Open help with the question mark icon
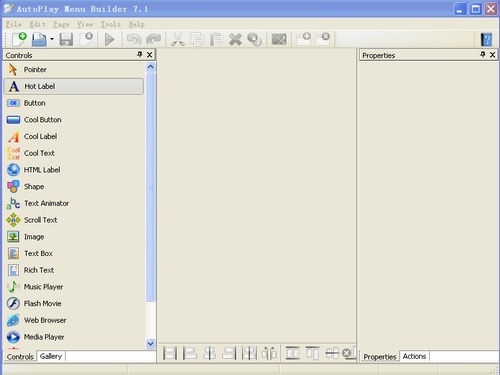This screenshot has width=500, height=375. (486, 39)
